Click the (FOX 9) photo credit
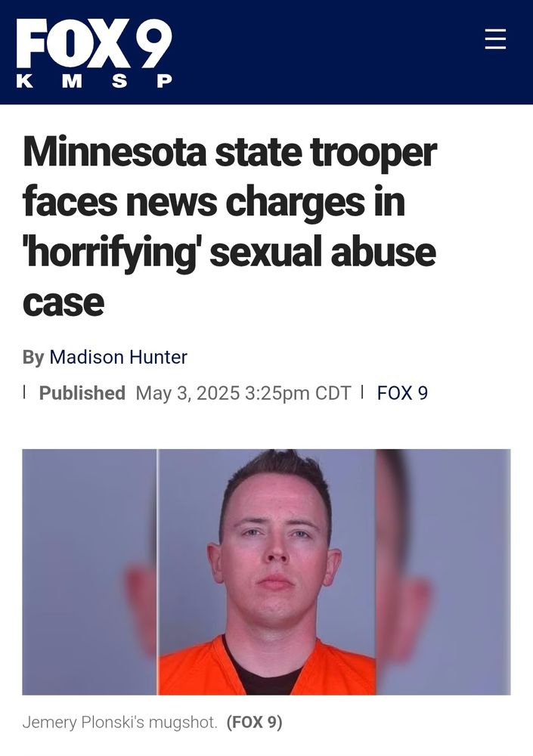This screenshot has width=533, height=756. pyautogui.click(x=254, y=722)
